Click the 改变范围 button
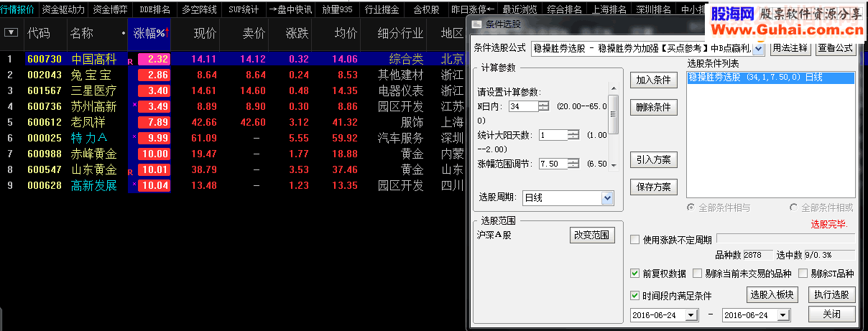Screen dimensions: 868x331 [x=593, y=235]
